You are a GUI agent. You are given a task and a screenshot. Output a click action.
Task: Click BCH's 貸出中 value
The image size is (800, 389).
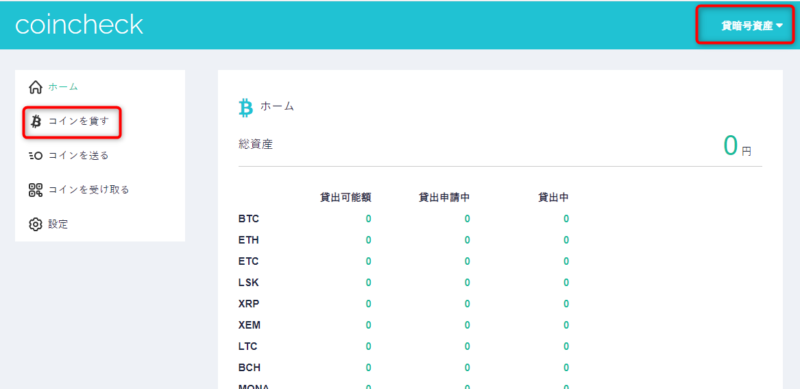coord(566,368)
